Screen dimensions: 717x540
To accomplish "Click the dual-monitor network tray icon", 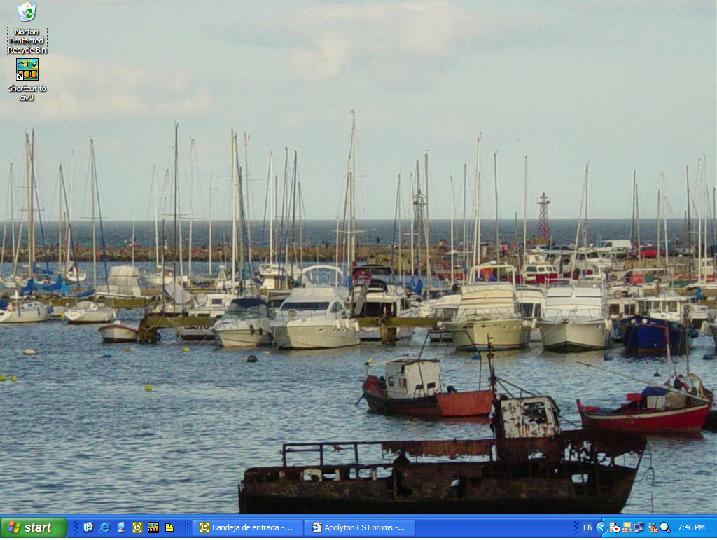I will (639, 527).
